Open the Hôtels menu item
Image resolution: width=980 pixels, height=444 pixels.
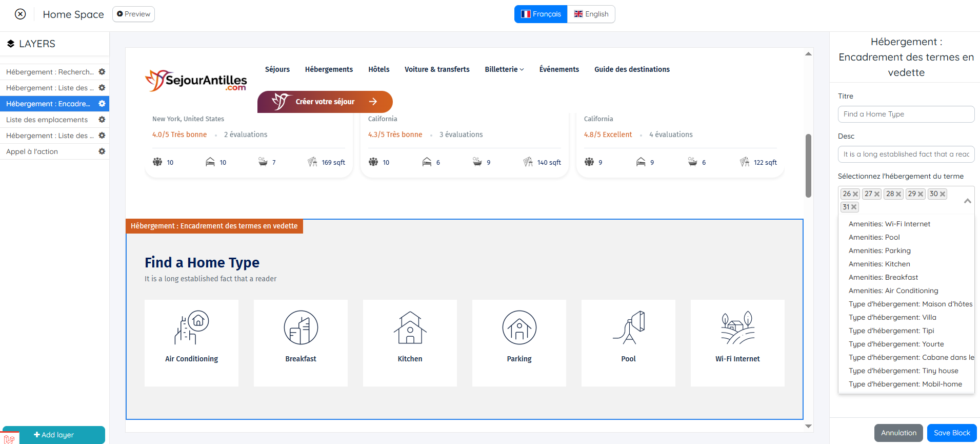(378, 69)
